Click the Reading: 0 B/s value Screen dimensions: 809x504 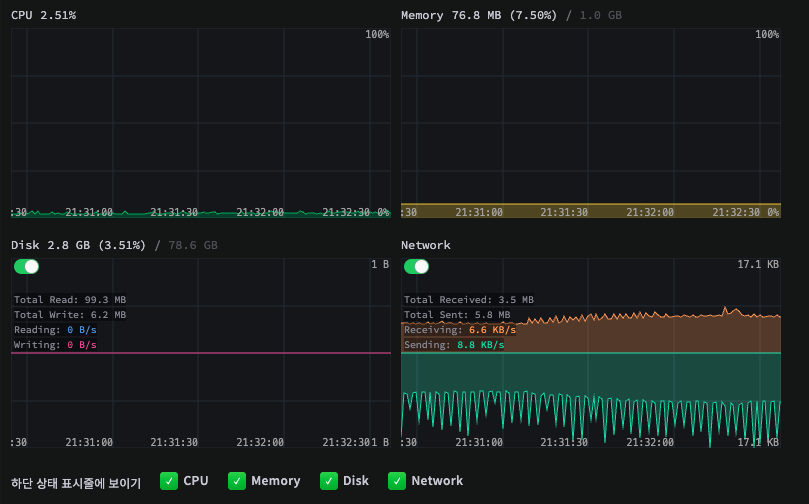click(82, 330)
